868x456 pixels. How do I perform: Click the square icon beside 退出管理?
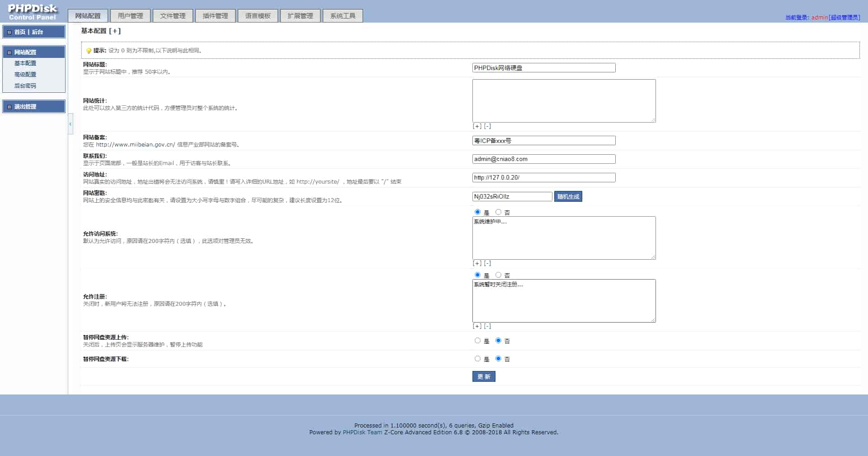(x=9, y=107)
